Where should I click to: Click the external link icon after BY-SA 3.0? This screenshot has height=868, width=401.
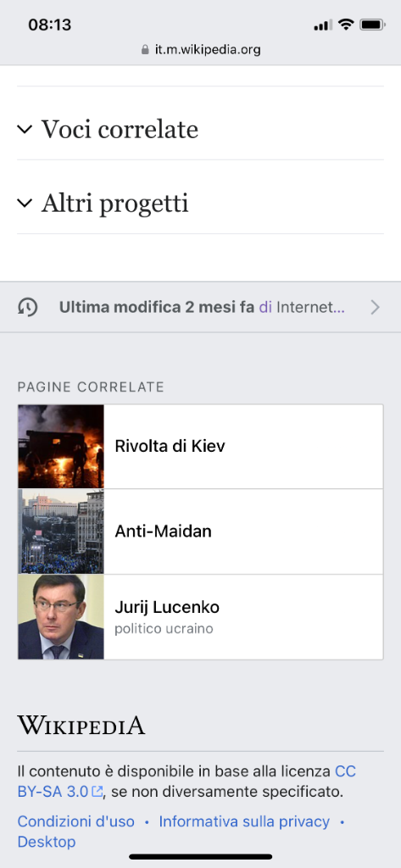pyautogui.click(x=97, y=793)
